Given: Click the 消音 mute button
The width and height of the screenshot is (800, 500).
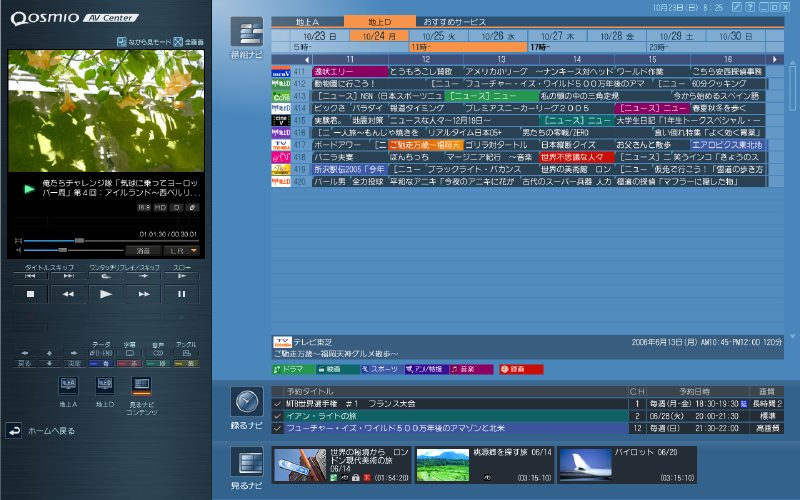Looking at the screenshot, I should pos(144,250).
